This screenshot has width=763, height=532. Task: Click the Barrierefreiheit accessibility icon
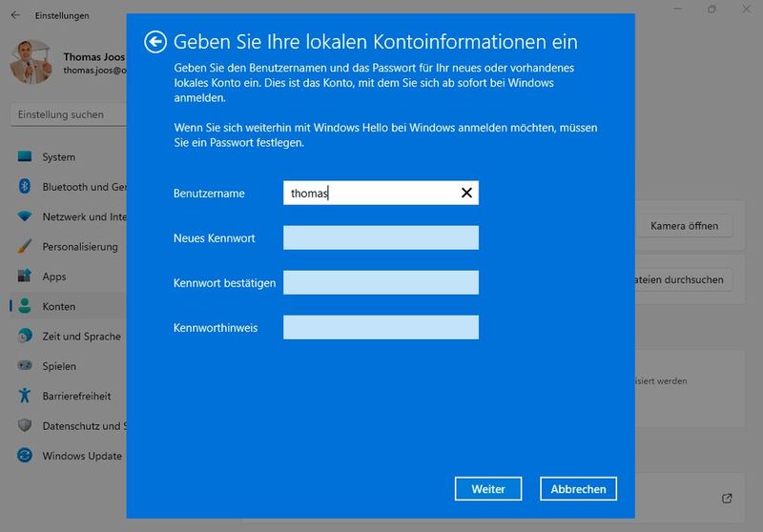point(25,396)
